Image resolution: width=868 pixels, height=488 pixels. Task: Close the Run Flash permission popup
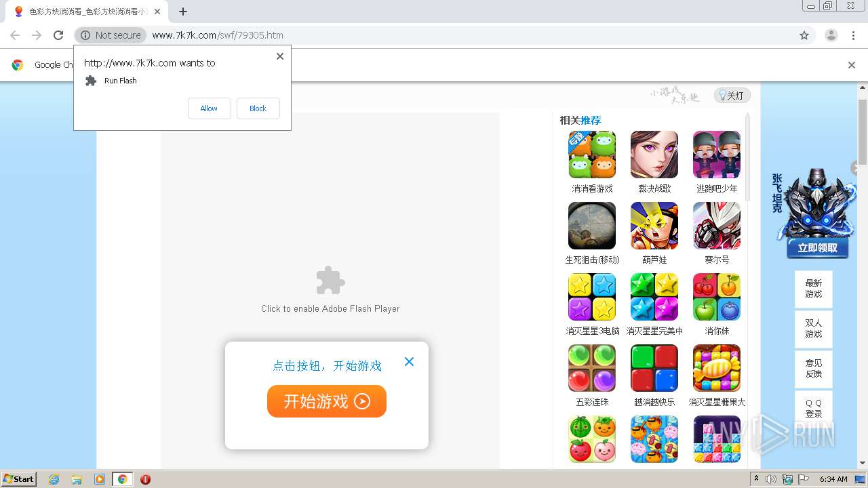pyautogui.click(x=279, y=56)
